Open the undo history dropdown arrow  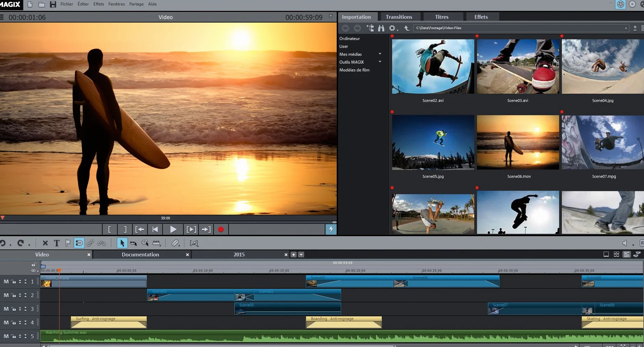coord(11,245)
